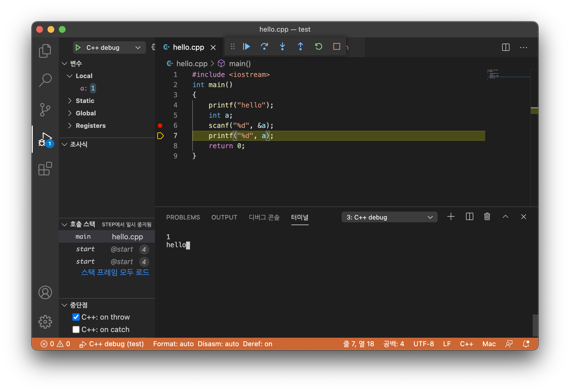
Task: Open errors and warnings in status bar
Action: point(55,344)
